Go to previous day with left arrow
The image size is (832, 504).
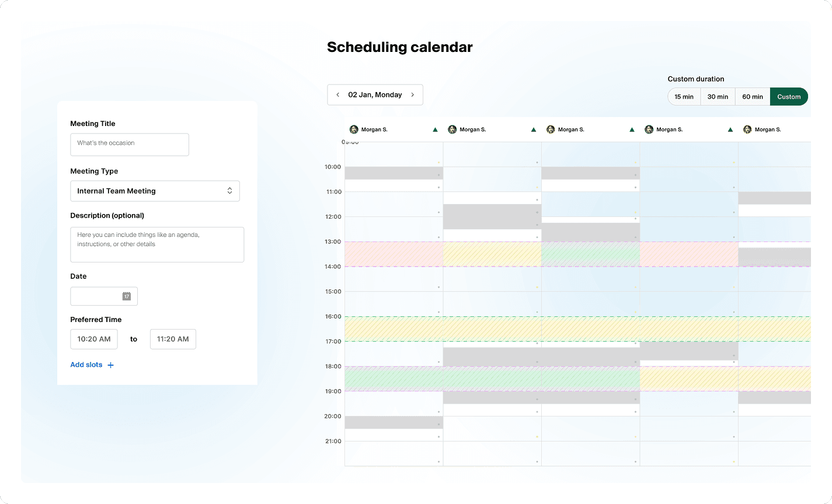click(x=337, y=94)
